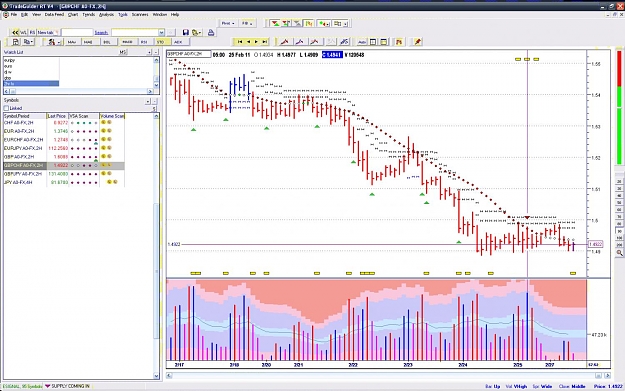Click the chart horizontal scrollbar right arrow
Screen dimensions: 625x391
tap(607, 375)
